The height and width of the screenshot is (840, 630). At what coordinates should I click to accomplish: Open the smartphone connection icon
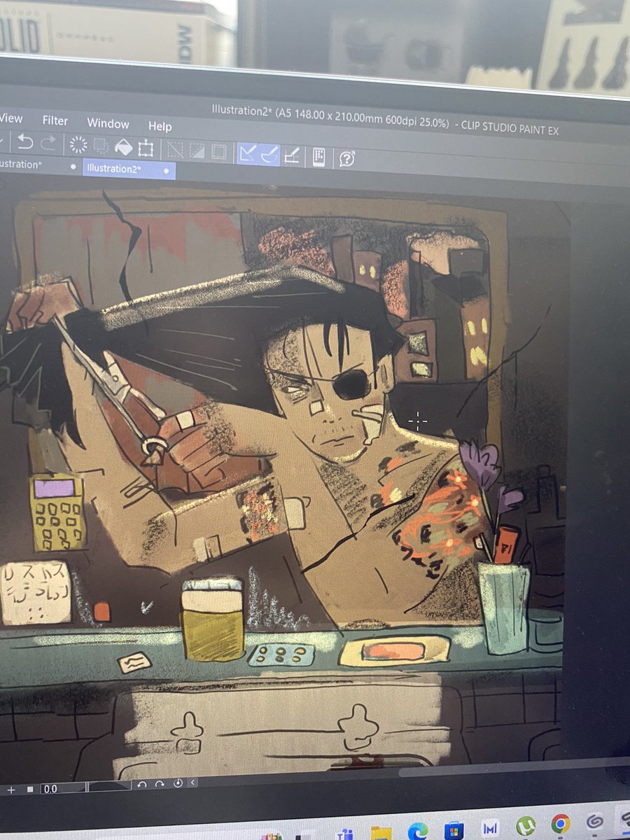tap(318, 157)
